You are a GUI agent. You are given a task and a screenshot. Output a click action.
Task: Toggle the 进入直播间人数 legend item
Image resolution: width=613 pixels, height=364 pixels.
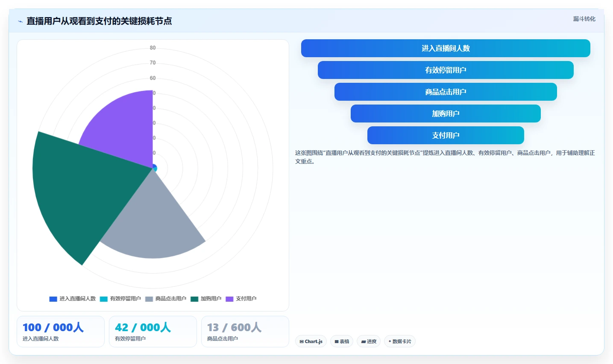pyautogui.click(x=73, y=299)
